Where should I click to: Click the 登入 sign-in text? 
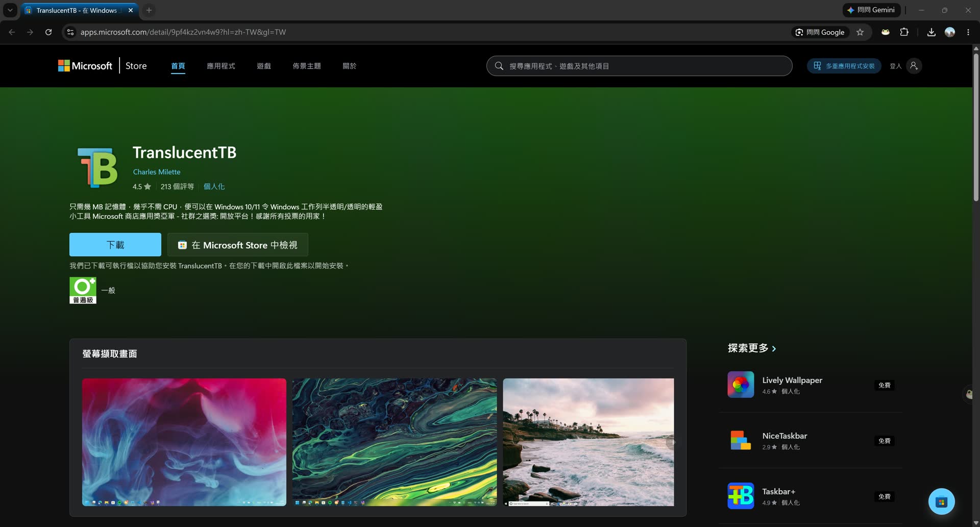click(896, 66)
